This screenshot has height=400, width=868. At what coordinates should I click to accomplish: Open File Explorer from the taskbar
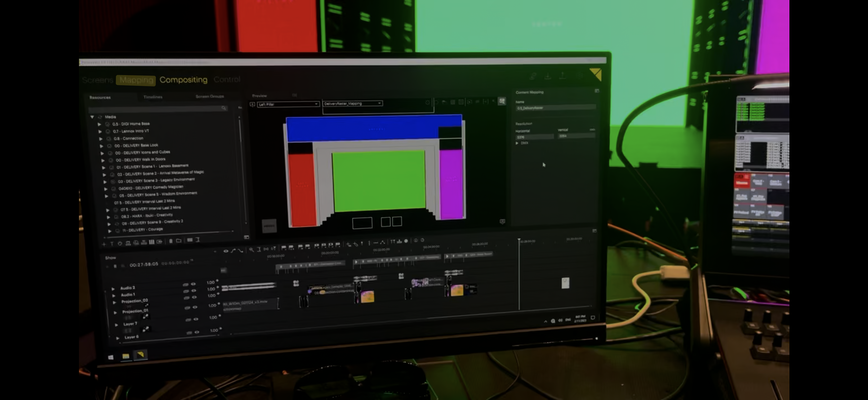(126, 356)
